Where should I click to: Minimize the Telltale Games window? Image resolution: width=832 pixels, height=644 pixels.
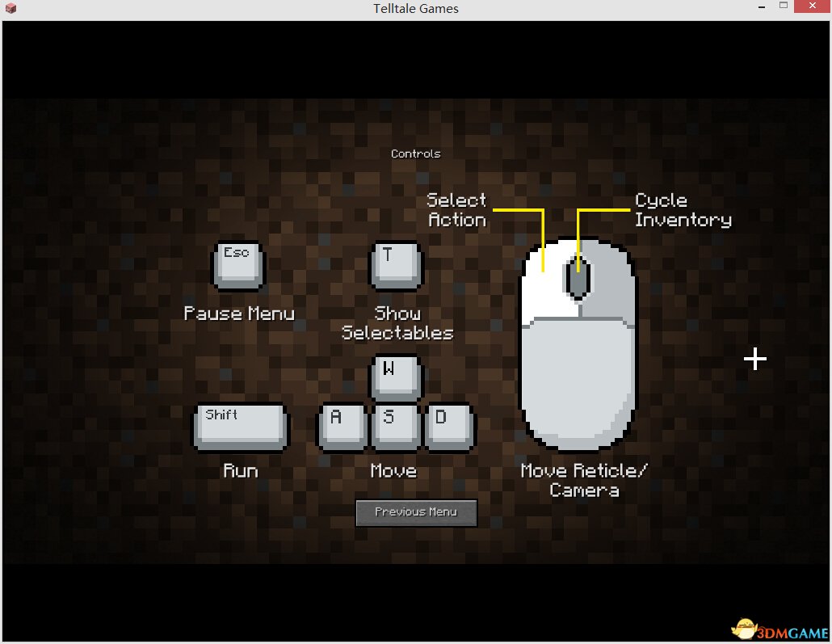click(762, 7)
